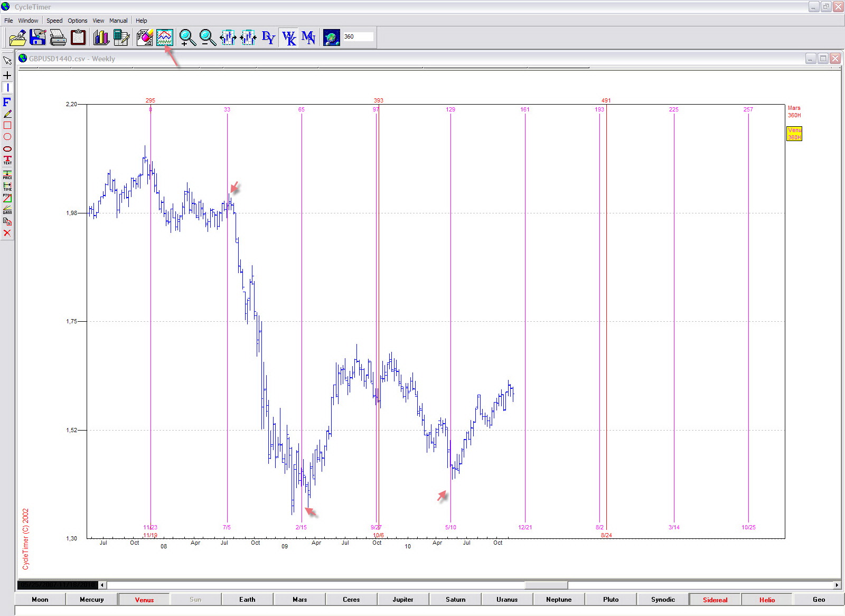Open the Speed menu
This screenshot has width=845, height=616.
click(x=54, y=21)
